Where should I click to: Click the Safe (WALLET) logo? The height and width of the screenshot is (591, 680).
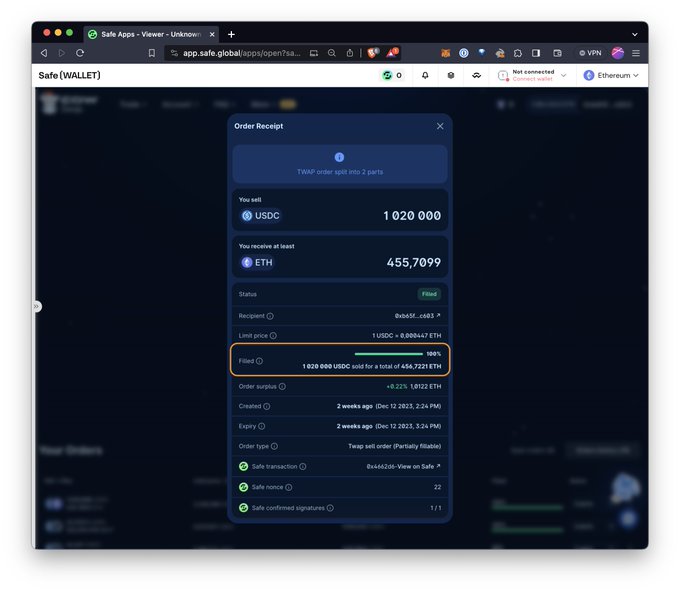(69, 75)
